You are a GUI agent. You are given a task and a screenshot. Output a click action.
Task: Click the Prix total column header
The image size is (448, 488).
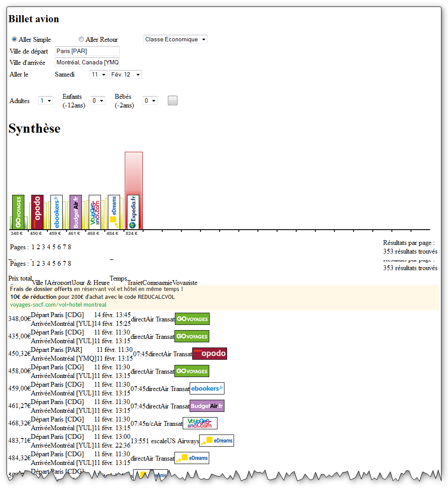(x=20, y=278)
